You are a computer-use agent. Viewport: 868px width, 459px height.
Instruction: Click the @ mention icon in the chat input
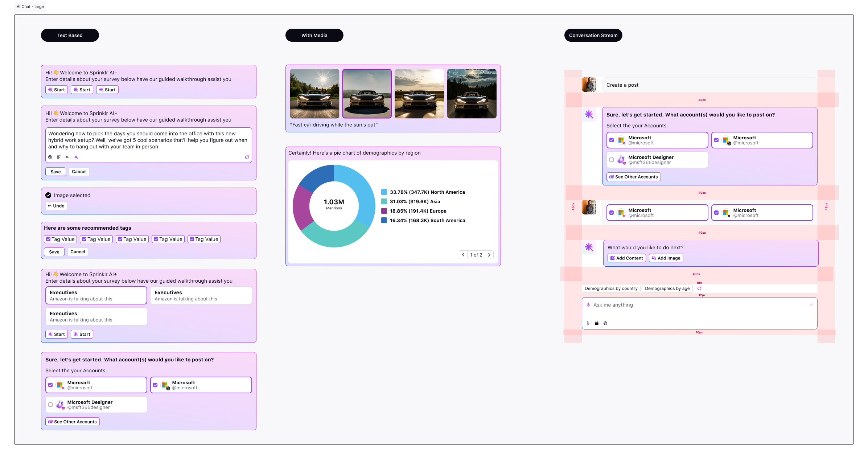pos(605,323)
